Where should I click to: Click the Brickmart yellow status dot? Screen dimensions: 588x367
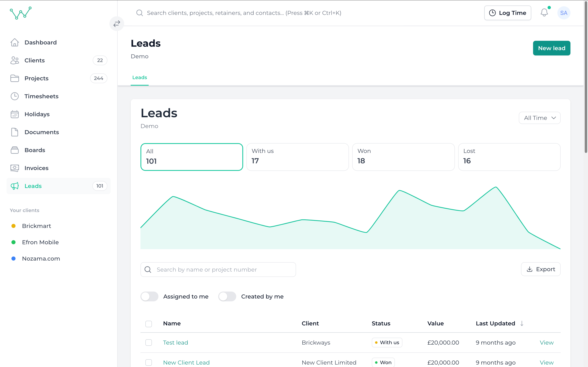13,226
